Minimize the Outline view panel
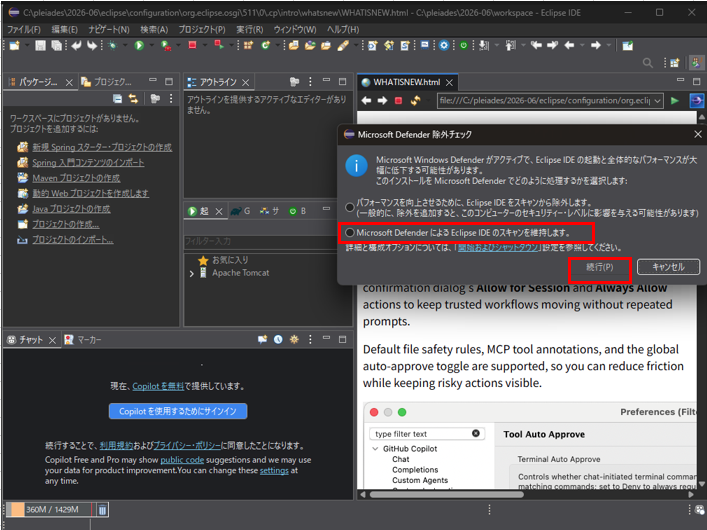This screenshot has width=707, height=530. (326, 80)
